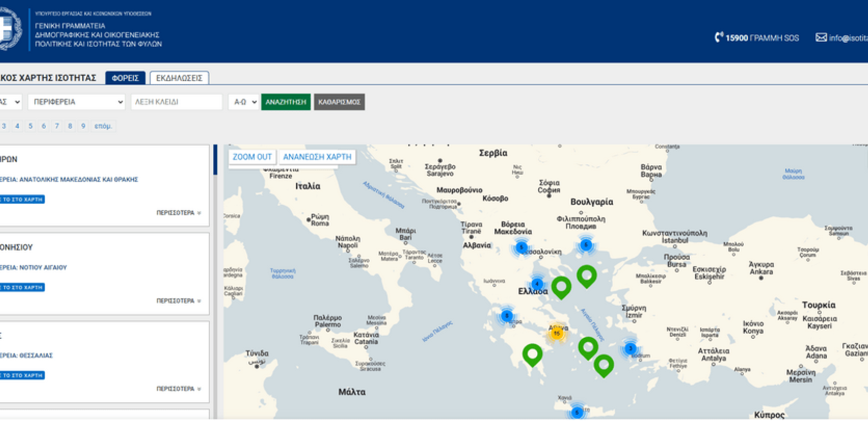This screenshot has height=421, width=868.
Task: Switch to the ΕΚΔΗΛΩΣΕΙΣ tab
Action: pyautogui.click(x=179, y=78)
